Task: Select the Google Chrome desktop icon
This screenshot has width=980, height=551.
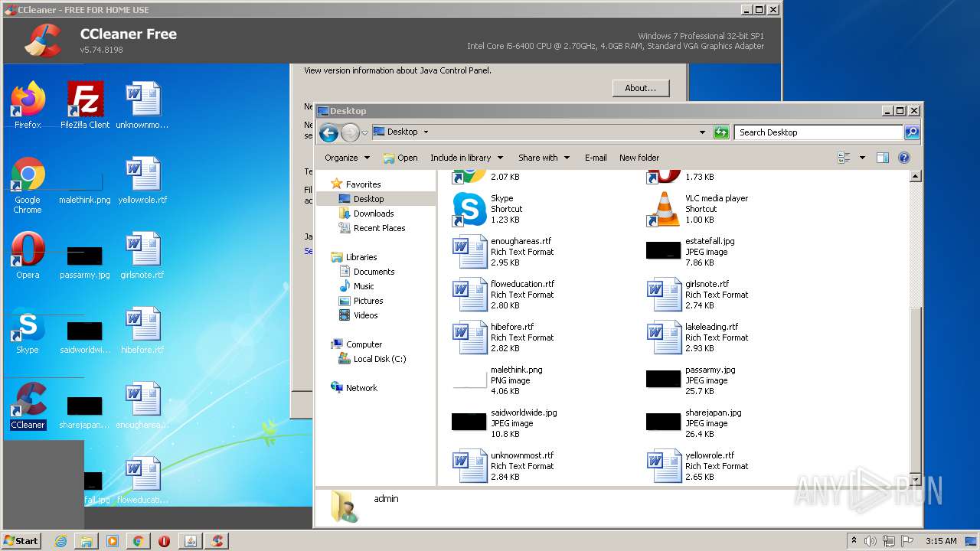Action: [28, 185]
